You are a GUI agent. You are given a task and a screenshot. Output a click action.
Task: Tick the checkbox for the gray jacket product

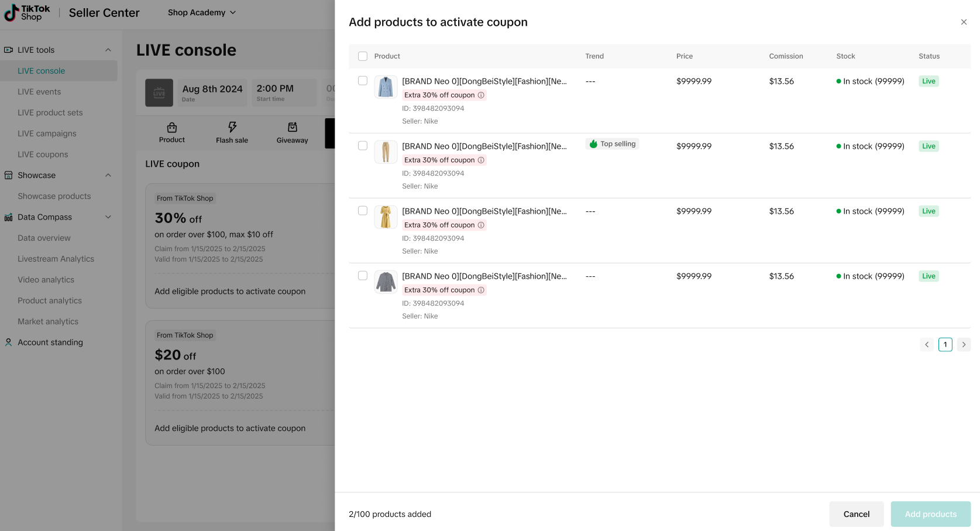(363, 276)
